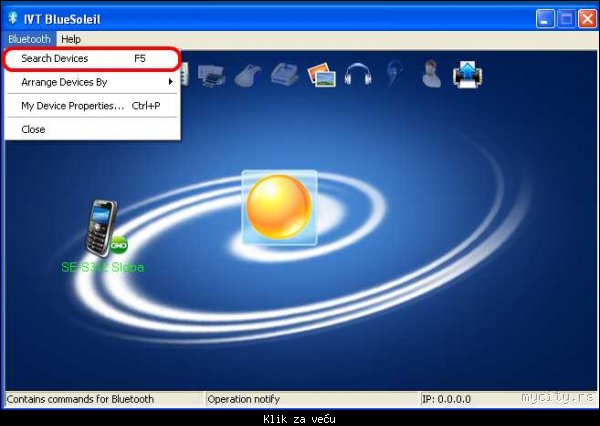The image size is (600, 426).
Task: Click the BlueSoleil Bluetooth logo in title bar
Action: click(13, 18)
